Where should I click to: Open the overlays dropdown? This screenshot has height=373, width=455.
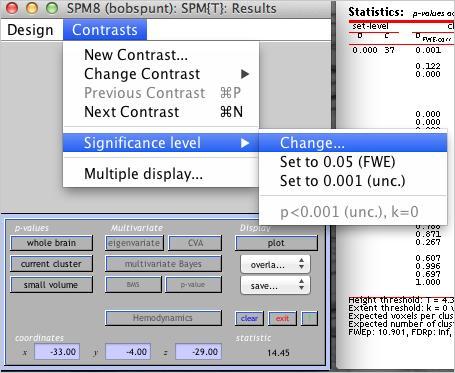275,265
